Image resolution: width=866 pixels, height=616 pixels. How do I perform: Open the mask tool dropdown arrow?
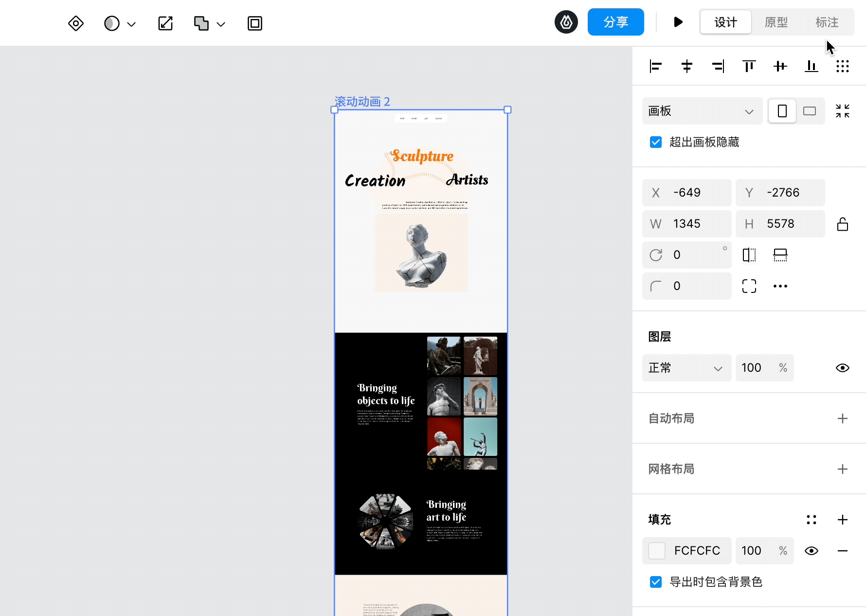131,24
